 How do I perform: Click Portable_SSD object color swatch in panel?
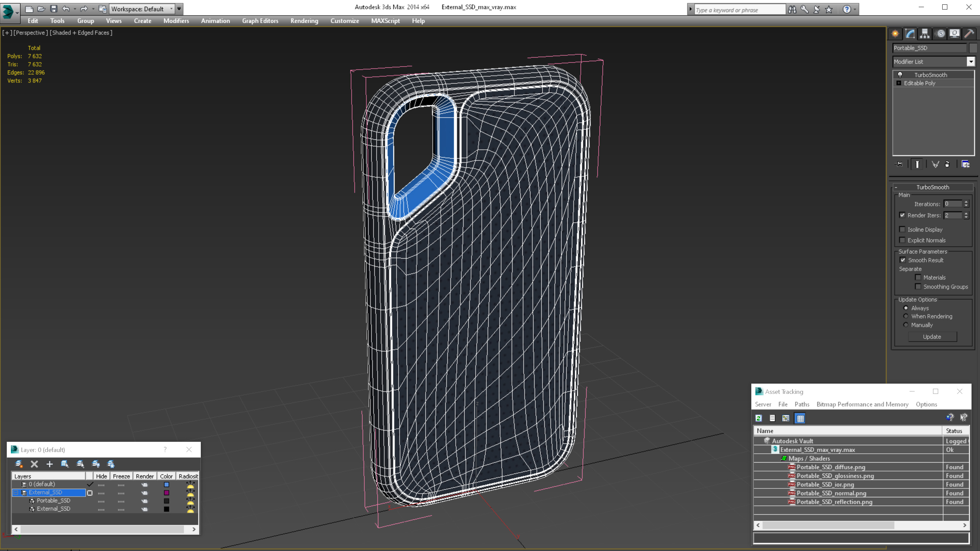[973, 48]
